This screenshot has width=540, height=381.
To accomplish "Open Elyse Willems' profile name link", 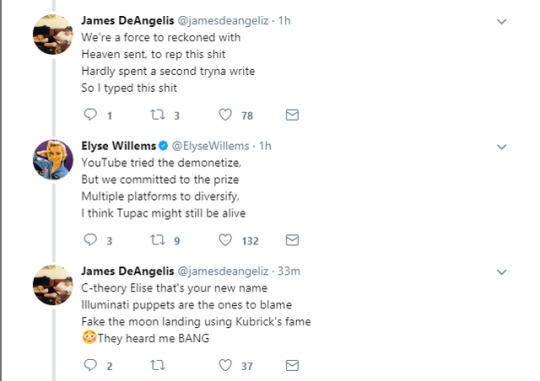I will point(119,146).
